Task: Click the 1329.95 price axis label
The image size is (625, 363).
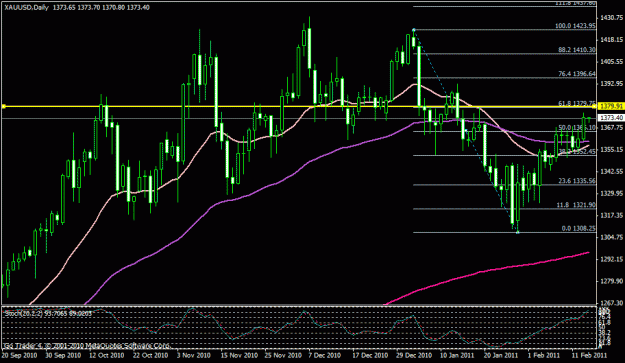Action: coord(612,193)
